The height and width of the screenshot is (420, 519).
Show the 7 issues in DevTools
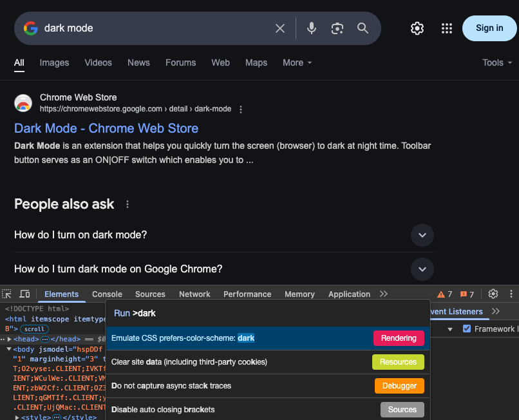coord(467,294)
